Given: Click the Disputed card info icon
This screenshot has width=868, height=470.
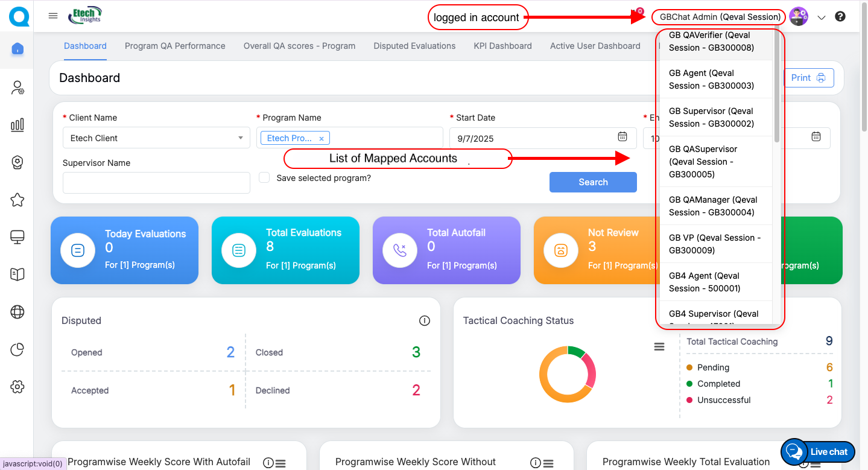Looking at the screenshot, I should (424, 320).
